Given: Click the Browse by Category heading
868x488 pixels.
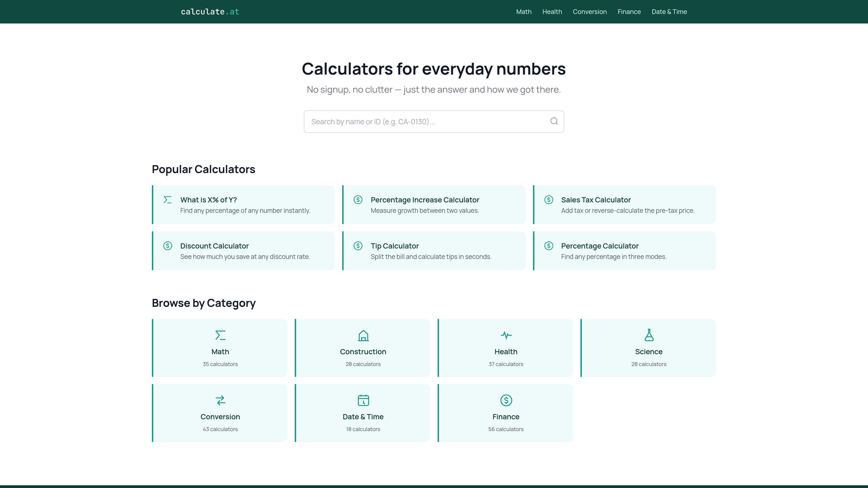Looking at the screenshot, I should (x=204, y=303).
